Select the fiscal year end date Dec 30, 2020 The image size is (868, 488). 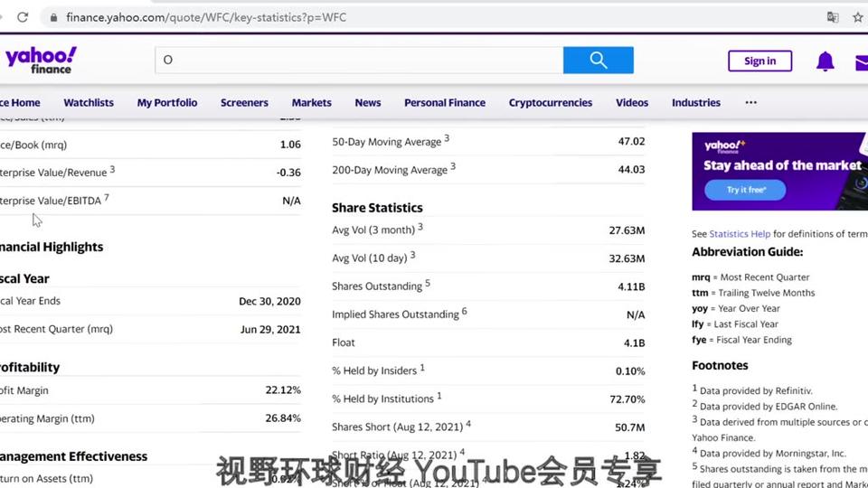pyautogui.click(x=269, y=301)
